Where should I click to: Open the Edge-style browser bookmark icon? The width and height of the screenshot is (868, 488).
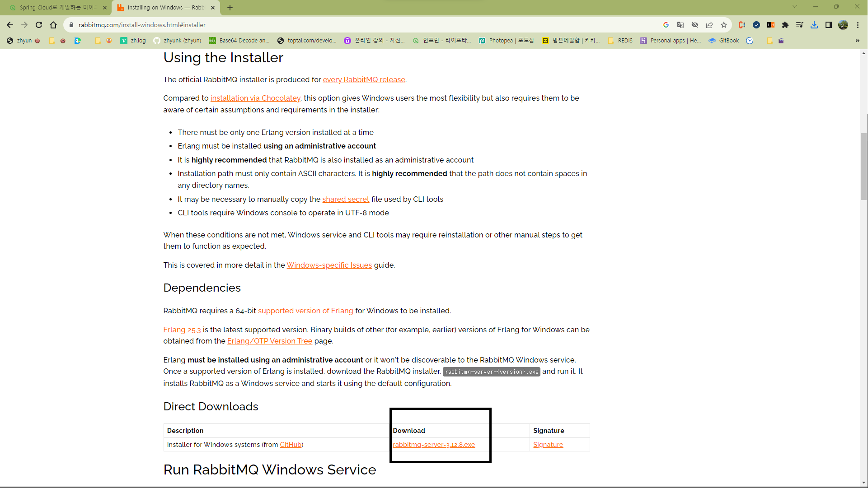pos(78,41)
